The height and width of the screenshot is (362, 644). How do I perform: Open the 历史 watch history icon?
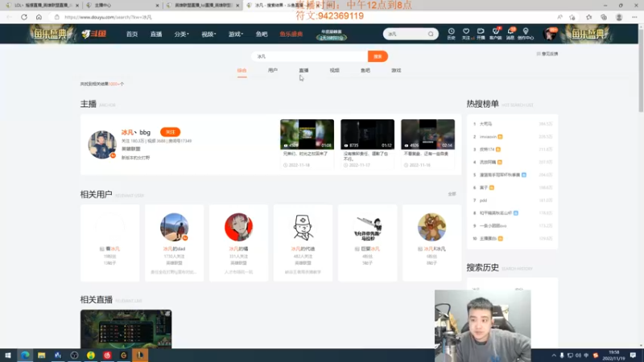click(451, 34)
